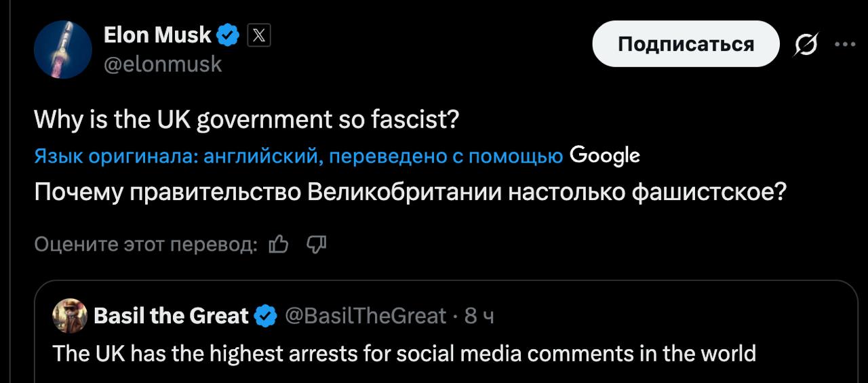This screenshot has height=383, width=868.
Task: Open Grok via the slashed circle icon
Action: [806, 45]
